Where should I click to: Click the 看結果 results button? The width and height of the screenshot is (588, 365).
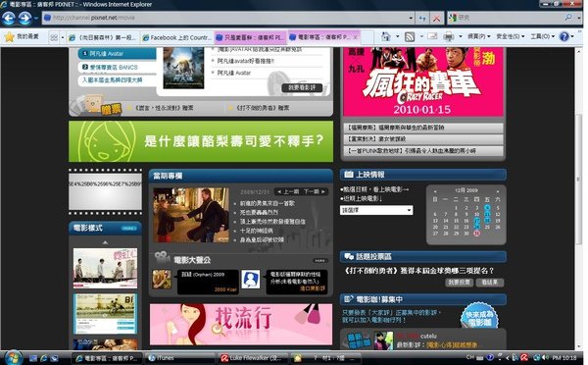[x=489, y=283]
